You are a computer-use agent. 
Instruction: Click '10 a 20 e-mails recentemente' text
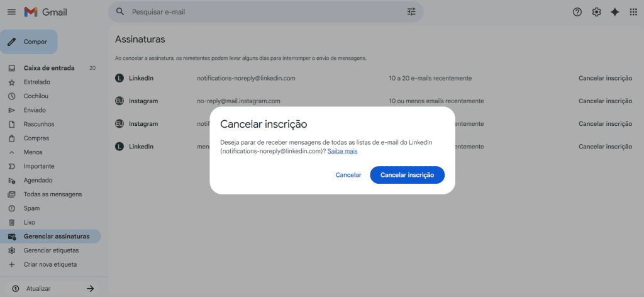click(x=430, y=78)
